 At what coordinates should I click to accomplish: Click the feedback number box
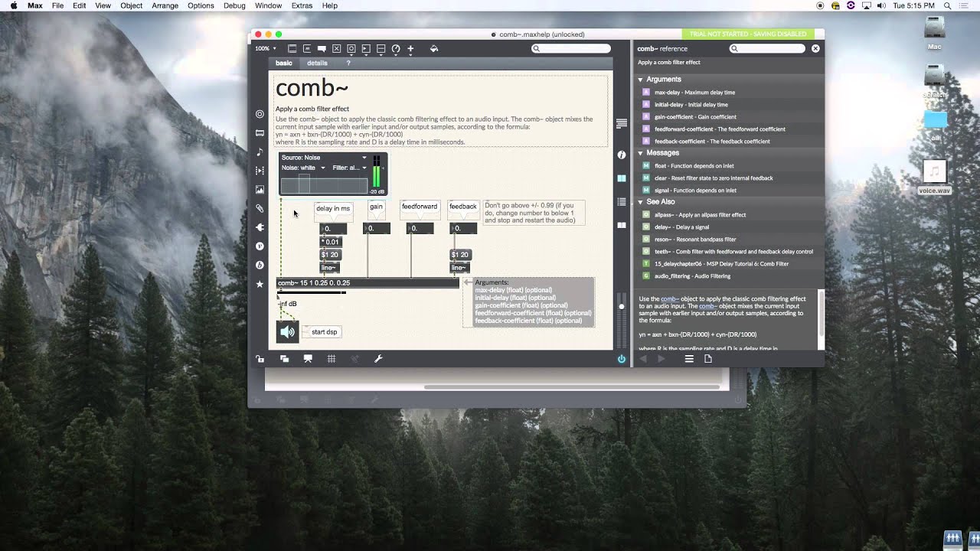[462, 229]
